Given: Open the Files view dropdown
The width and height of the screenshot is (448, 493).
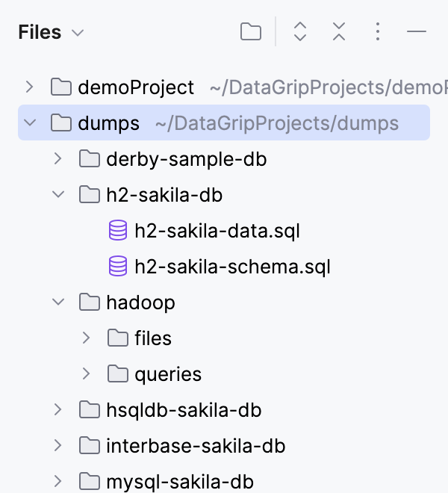Looking at the screenshot, I should [78, 32].
